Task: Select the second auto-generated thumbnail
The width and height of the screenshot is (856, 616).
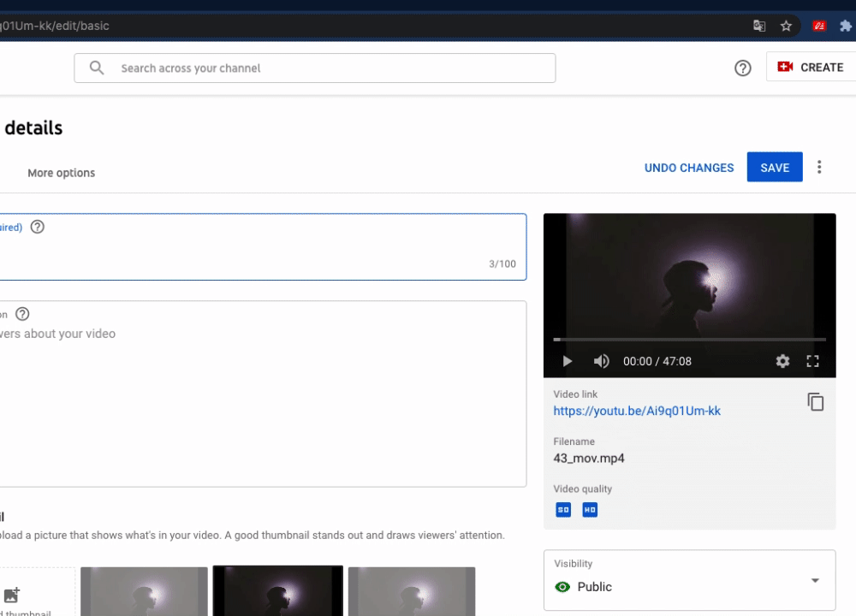Action: (x=277, y=590)
